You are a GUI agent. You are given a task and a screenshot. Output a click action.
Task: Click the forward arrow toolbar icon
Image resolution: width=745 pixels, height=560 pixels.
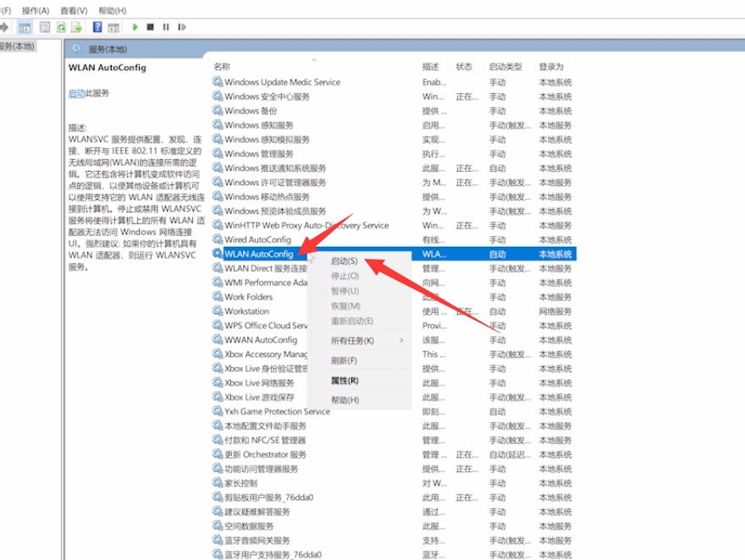tap(4, 27)
